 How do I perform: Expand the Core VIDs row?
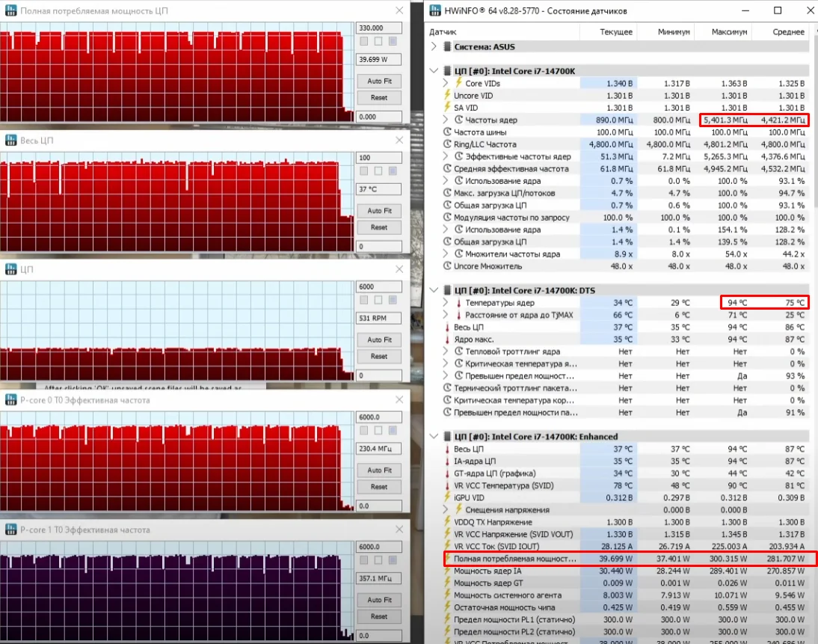coord(446,83)
